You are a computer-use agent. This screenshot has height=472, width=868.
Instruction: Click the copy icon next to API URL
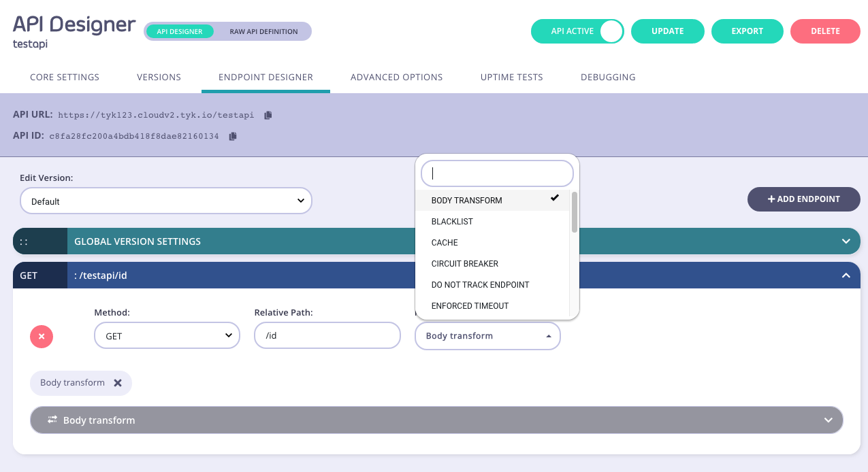[x=267, y=114]
